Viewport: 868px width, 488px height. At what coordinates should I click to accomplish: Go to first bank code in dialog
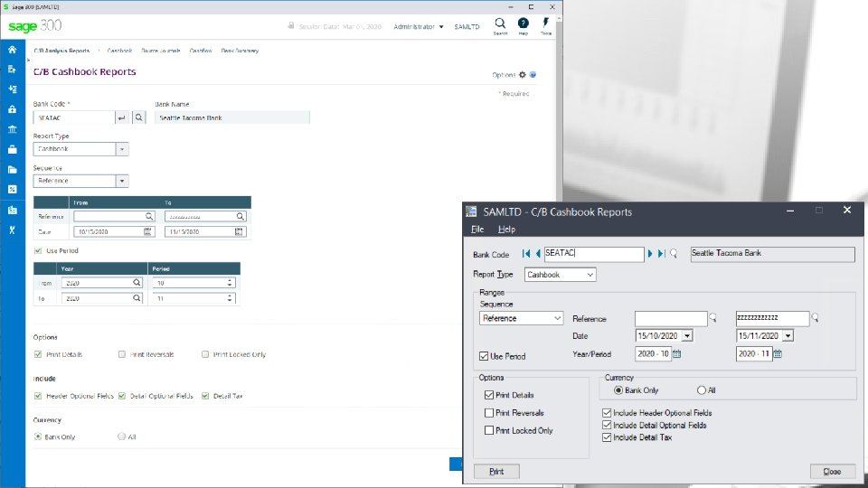526,253
